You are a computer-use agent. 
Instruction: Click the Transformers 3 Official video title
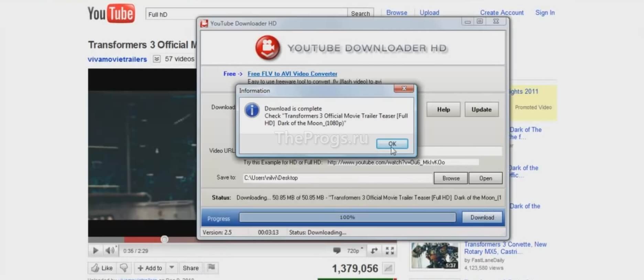(142, 45)
